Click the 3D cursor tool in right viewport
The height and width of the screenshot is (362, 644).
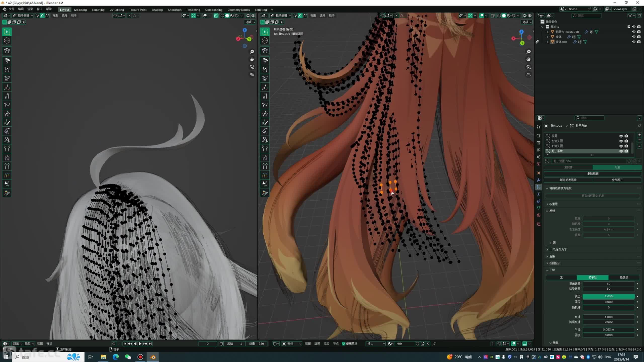265,40
